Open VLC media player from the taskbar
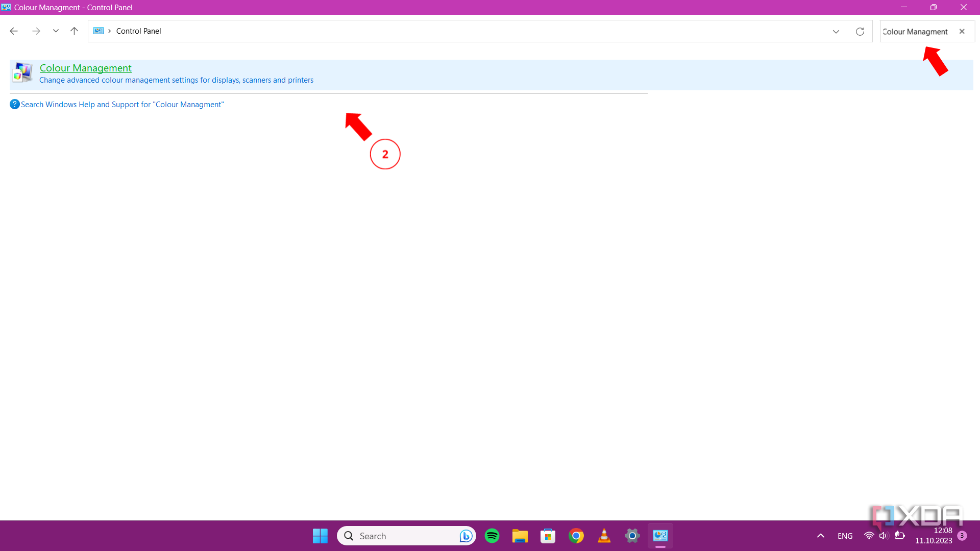 (x=604, y=536)
